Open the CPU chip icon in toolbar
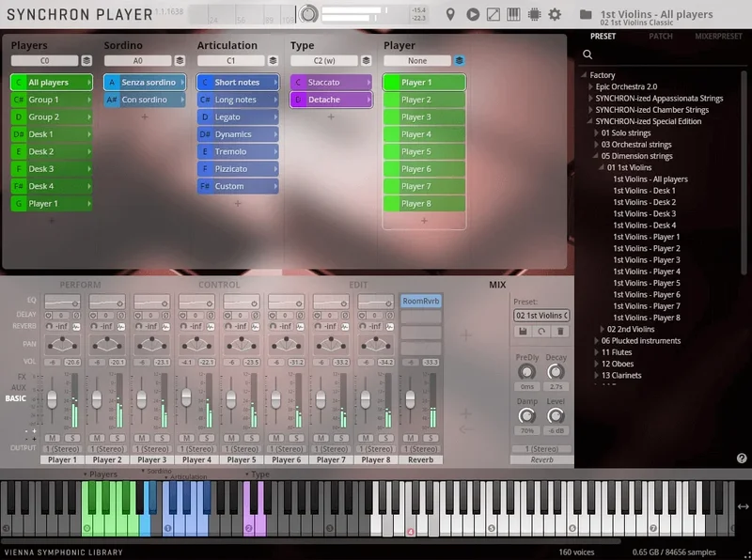The height and width of the screenshot is (560, 752). 534,14
